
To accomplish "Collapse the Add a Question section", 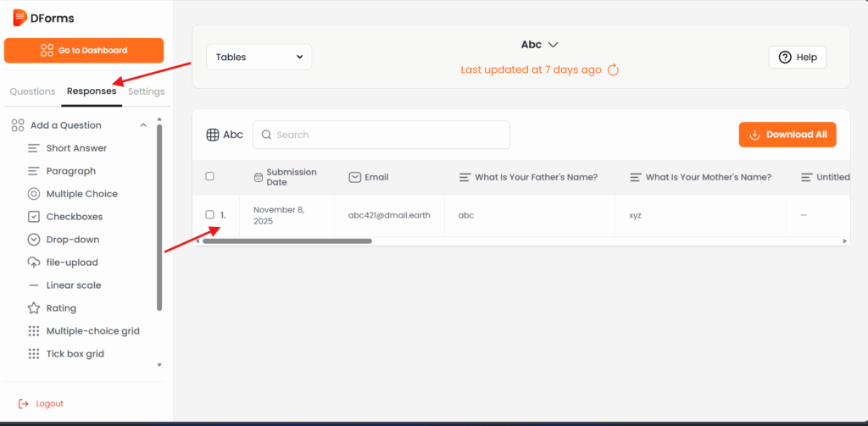I will [x=143, y=125].
